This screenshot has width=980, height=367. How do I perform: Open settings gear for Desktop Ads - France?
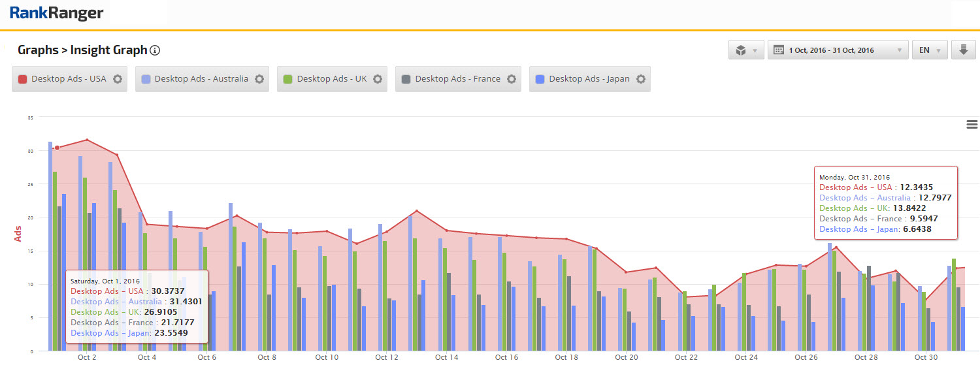(512, 79)
